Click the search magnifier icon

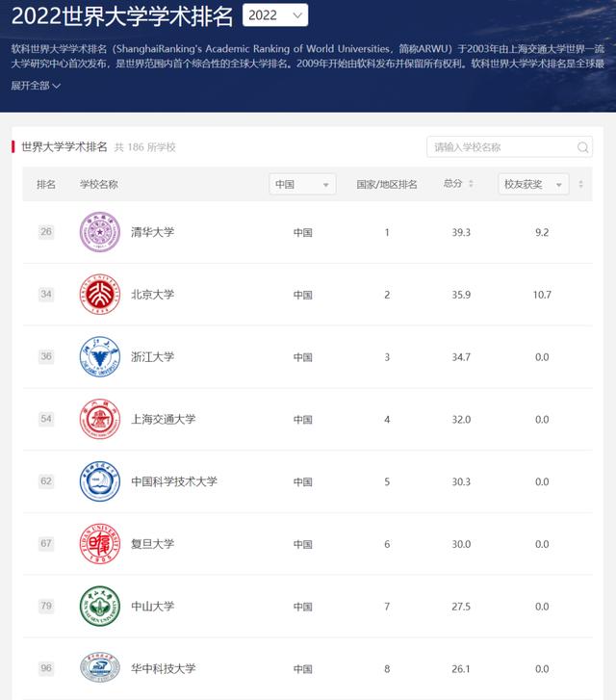583,147
